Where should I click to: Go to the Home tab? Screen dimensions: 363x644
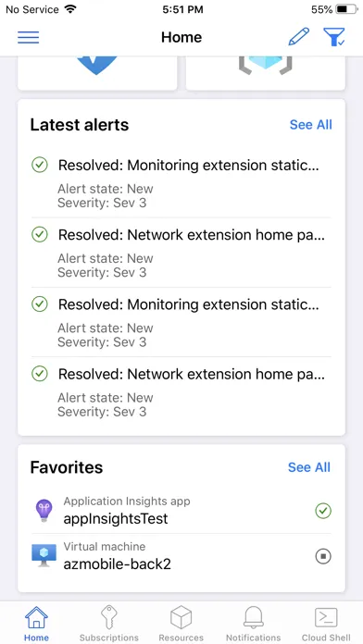coord(37,623)
